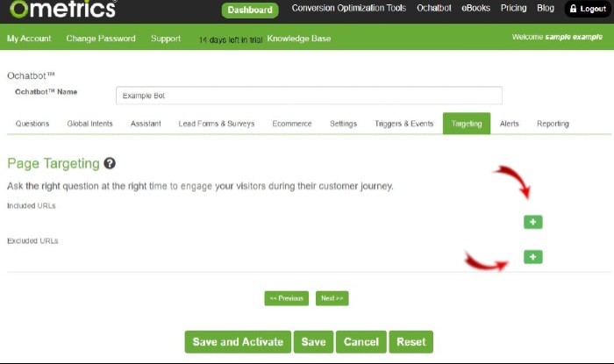Switch to Triggers & Events tab

click(x=404, y=124)
